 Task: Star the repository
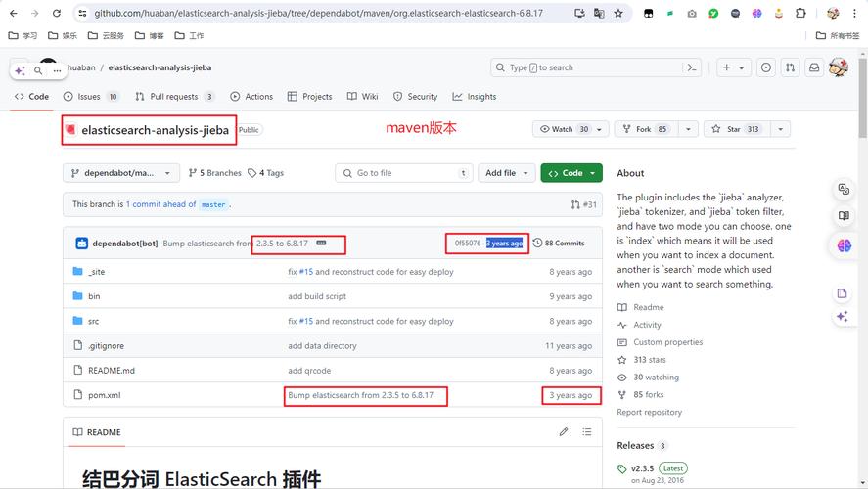tap(737, 129)
